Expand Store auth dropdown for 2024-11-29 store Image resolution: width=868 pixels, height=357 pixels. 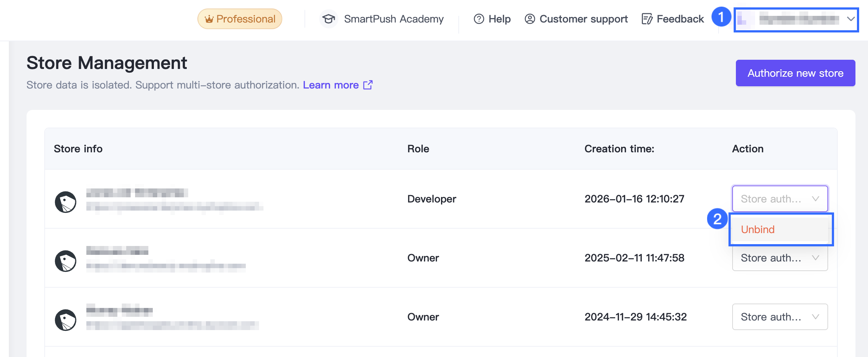(780, 317)
